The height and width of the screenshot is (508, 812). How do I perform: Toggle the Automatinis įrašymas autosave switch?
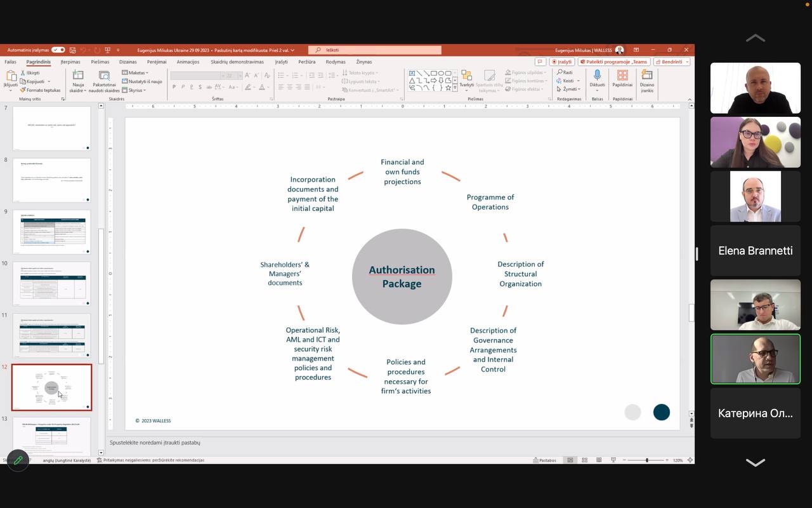[x=58, y=50]
